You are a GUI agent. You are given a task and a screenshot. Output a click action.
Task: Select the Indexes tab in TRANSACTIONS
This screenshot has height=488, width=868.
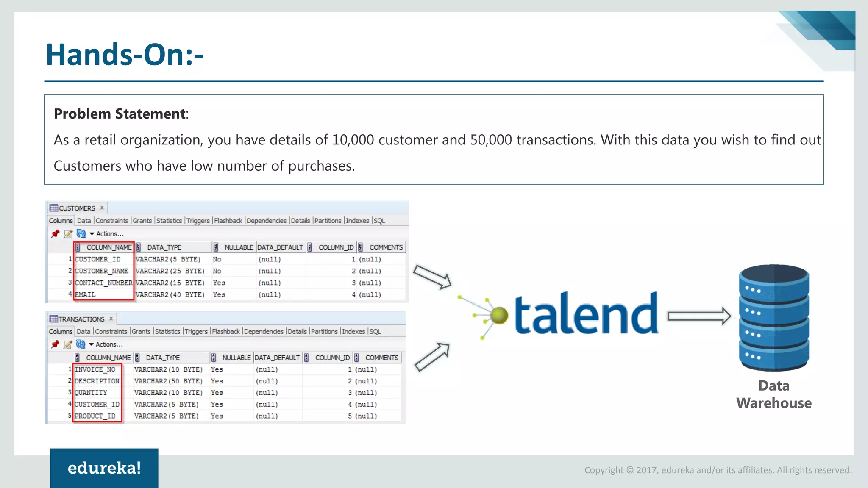point(353,331)
